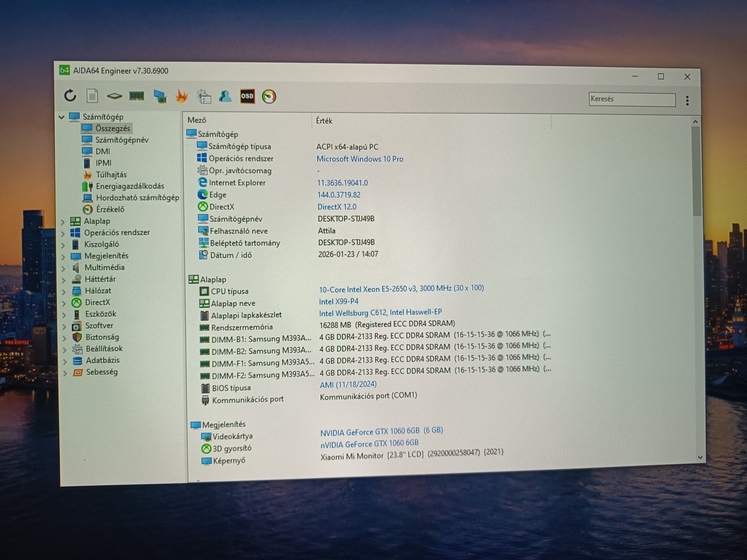The width and height of the screenshot is (747, 560).
Task: Expand the DirectX tree node
Action: point(64,303)
